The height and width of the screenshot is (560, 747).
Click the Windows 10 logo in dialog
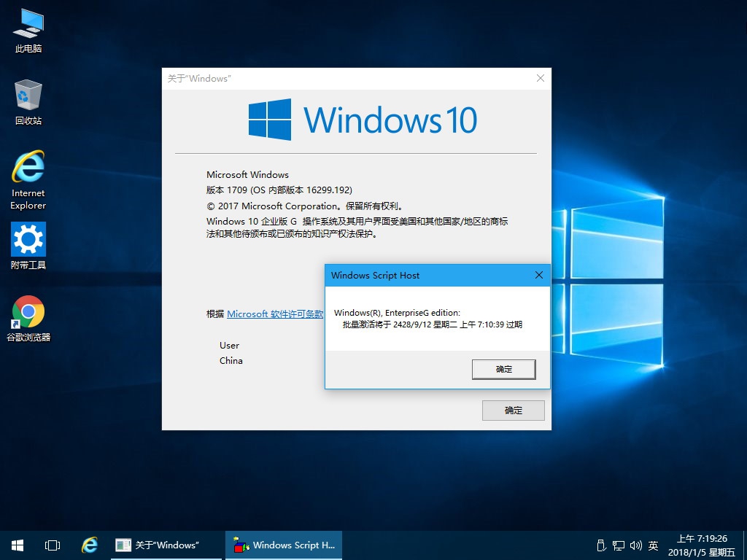point(363,120)
